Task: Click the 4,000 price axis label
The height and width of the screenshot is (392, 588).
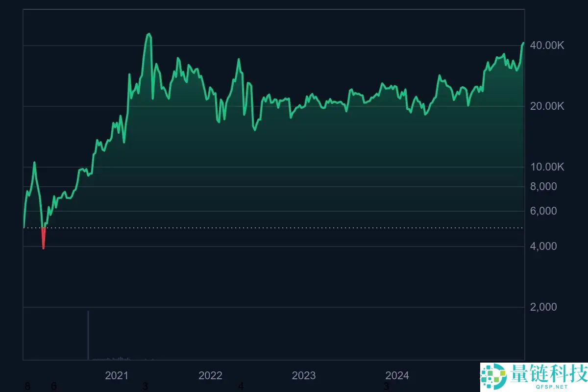Action: coord(543,246)
